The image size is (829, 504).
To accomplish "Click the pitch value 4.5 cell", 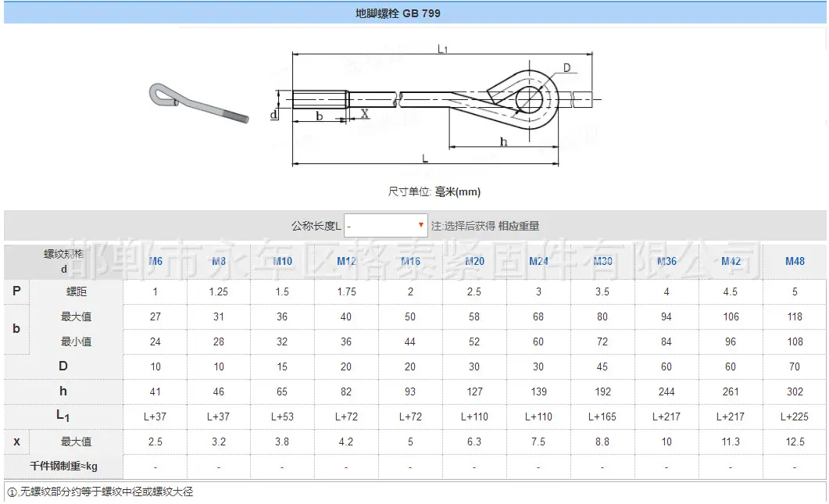I will coord(730,292).
